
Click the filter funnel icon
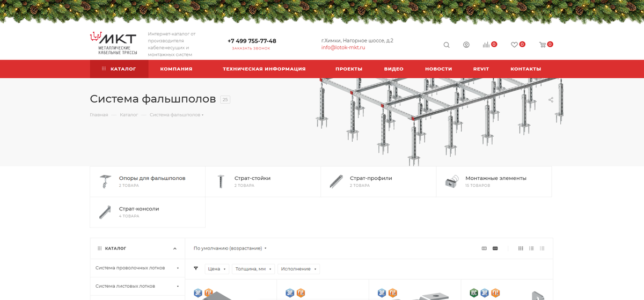196,268
